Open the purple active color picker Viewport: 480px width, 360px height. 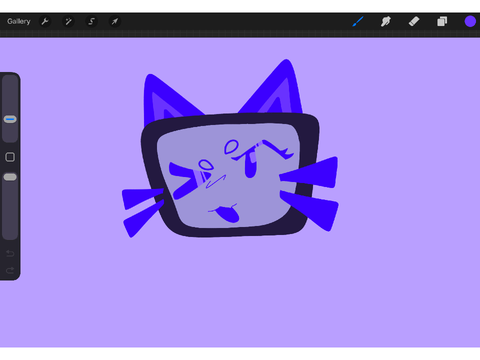pos(470,22)
